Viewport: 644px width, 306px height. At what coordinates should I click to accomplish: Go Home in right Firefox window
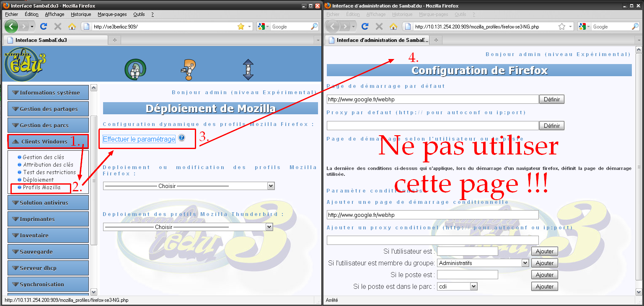pyautogui.click(x=393, y=26)
